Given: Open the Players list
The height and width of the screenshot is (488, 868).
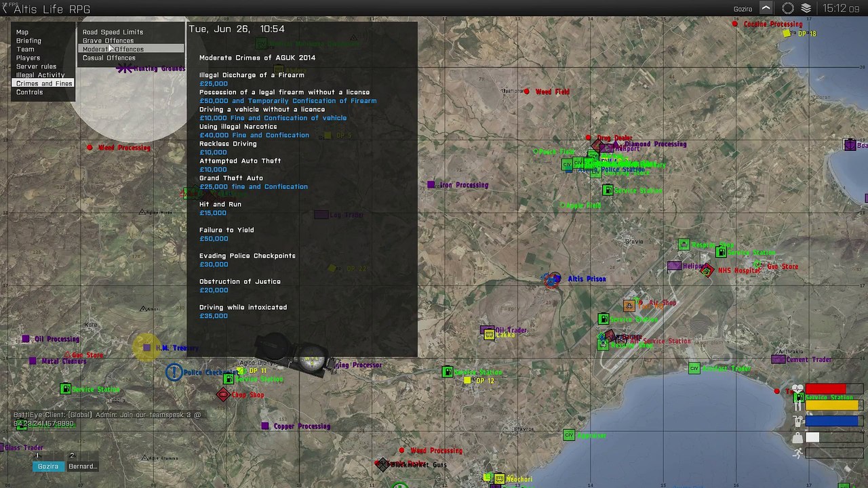Looking at the screenshot, I should [x=28, y=58].
